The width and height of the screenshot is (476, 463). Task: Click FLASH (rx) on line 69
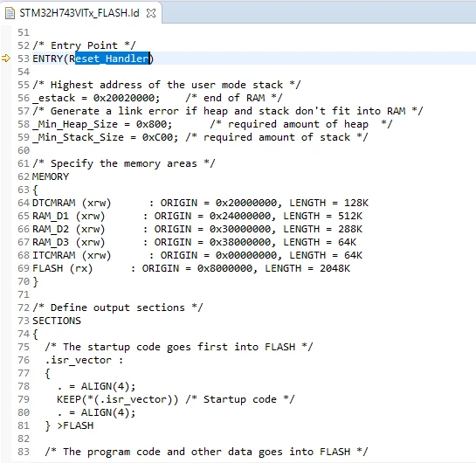pos(63,269)
